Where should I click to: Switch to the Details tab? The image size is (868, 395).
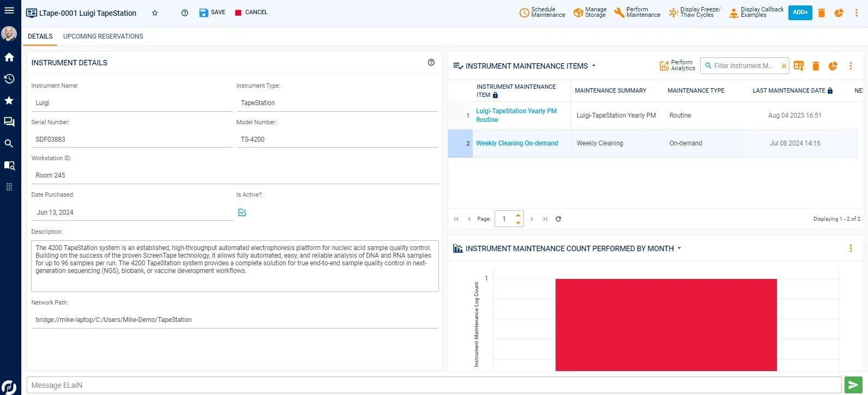(x=40, y=37)
